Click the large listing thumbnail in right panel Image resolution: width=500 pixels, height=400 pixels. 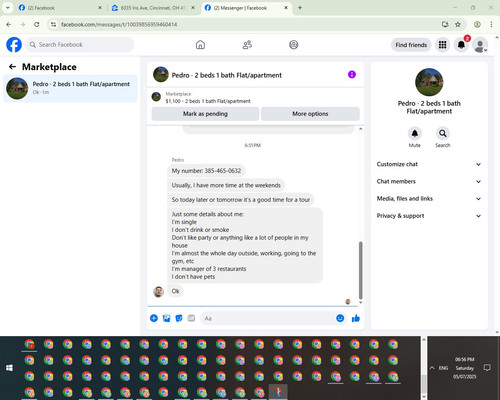429,82
